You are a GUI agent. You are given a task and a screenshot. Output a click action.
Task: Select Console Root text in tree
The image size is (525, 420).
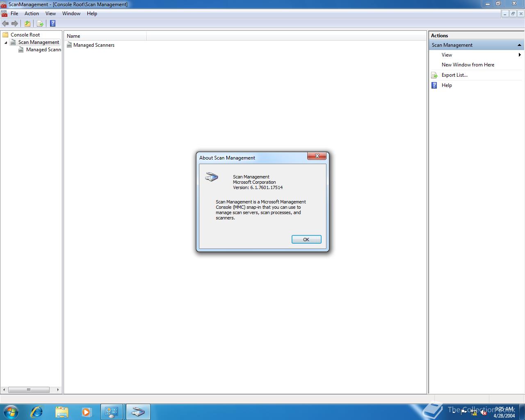coord(25,35)
